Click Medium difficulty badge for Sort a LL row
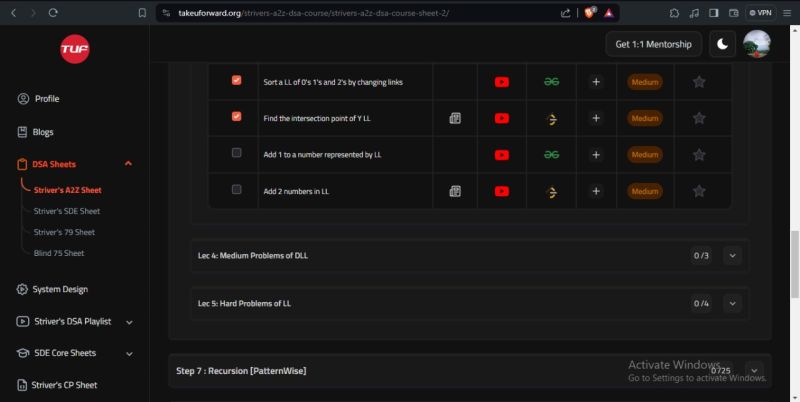This screenshot has width=800, height=402. tap(645, 82)
